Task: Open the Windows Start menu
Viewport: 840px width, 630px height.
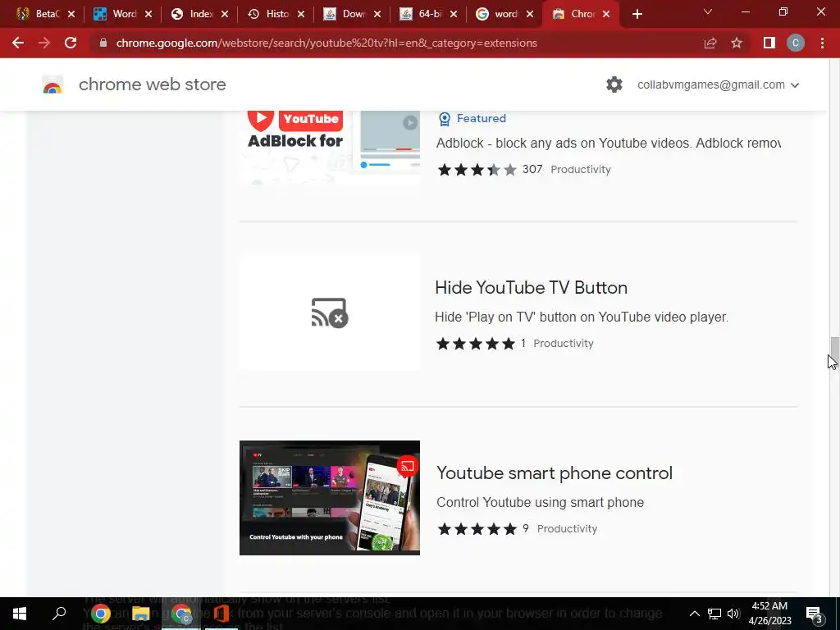Action: (x=20, y=614)
